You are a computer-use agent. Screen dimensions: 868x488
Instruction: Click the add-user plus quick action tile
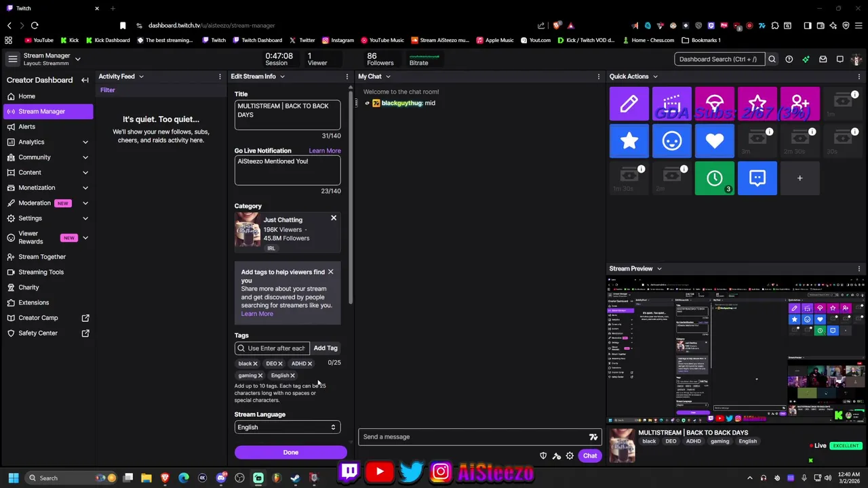[800, 104]
